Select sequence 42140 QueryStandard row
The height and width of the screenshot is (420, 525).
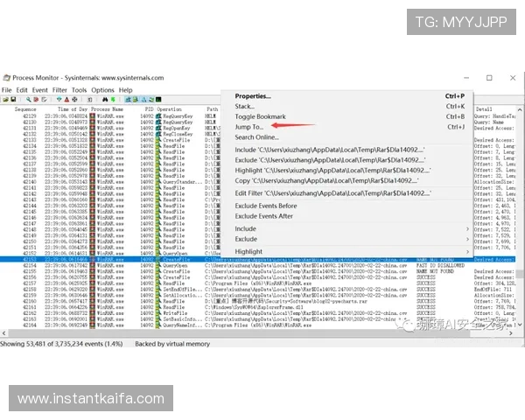(x=110, y=182)
